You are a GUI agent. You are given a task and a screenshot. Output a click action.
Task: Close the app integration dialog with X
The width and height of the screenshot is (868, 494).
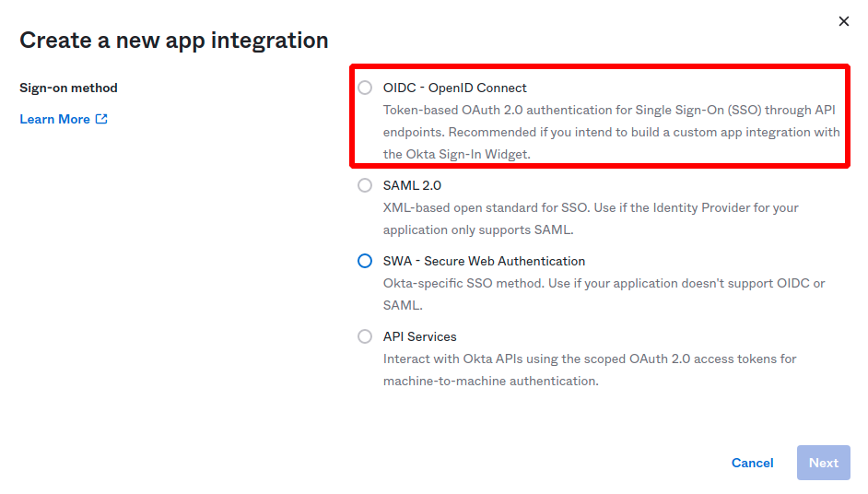tap(843, 21)
